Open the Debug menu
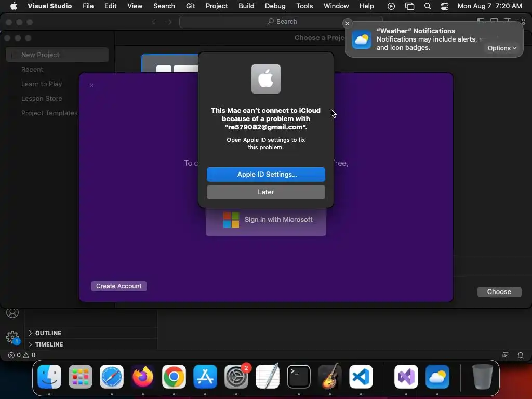532x399 pixels. point(275,6)
